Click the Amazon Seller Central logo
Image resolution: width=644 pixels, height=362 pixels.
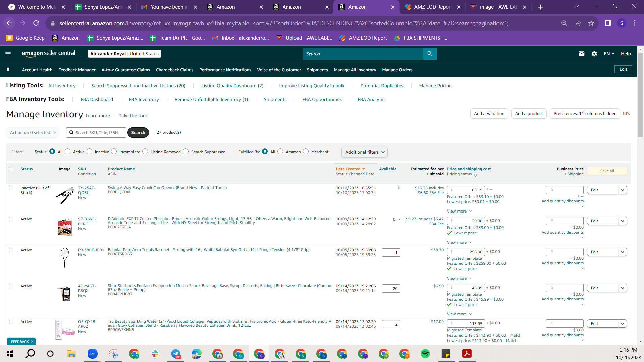tap(49, 54)
